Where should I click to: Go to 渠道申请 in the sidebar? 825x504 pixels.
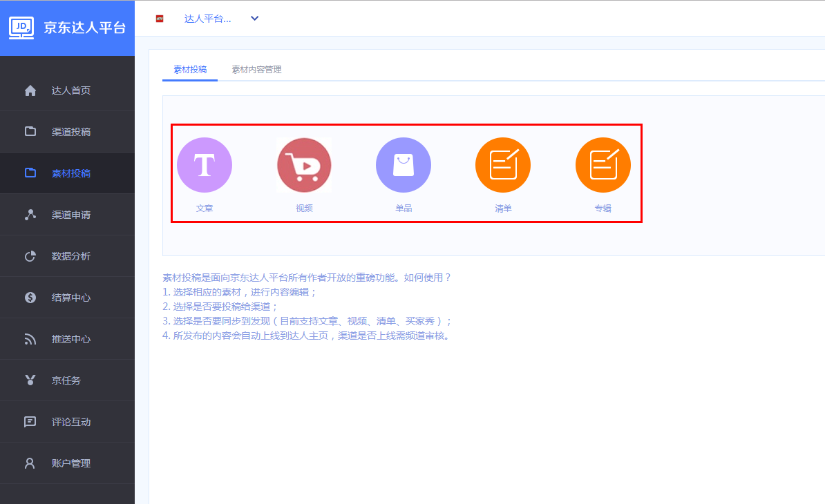point(71,215)
